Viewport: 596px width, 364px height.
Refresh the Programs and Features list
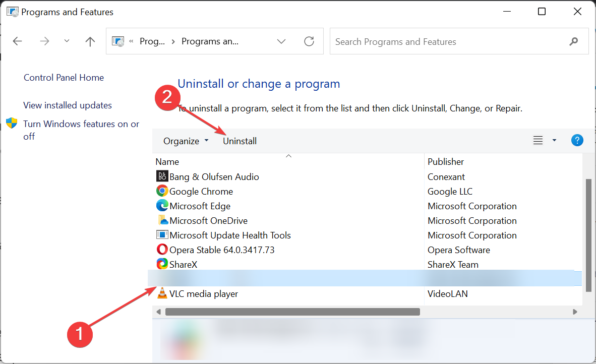click(309, 41)
